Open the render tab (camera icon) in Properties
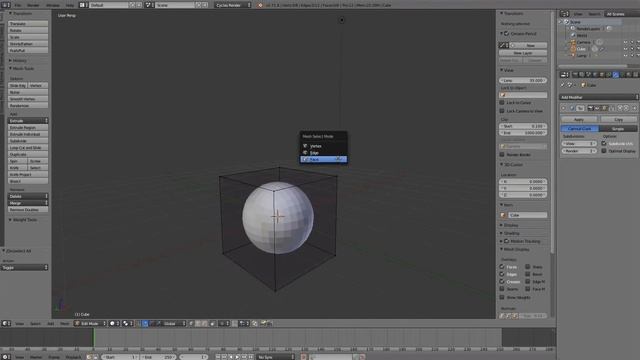 [x=575, y=75]
